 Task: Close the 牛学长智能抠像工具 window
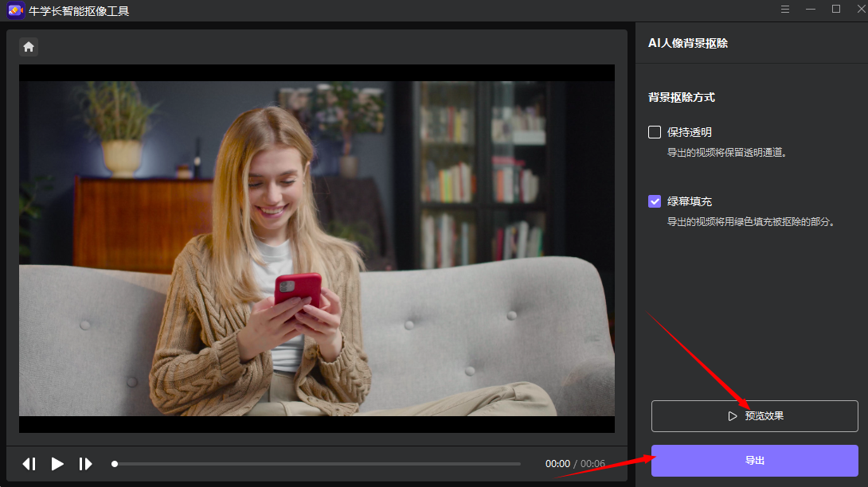(862, 9)
